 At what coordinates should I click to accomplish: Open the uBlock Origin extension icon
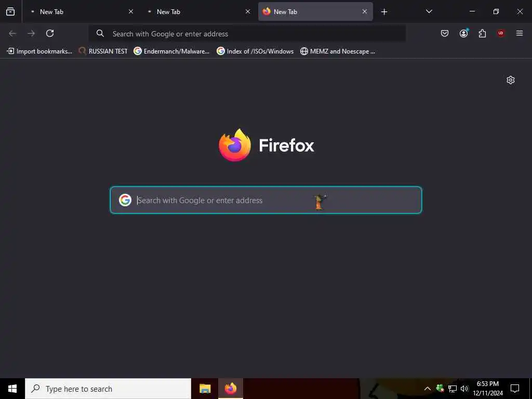501,33
